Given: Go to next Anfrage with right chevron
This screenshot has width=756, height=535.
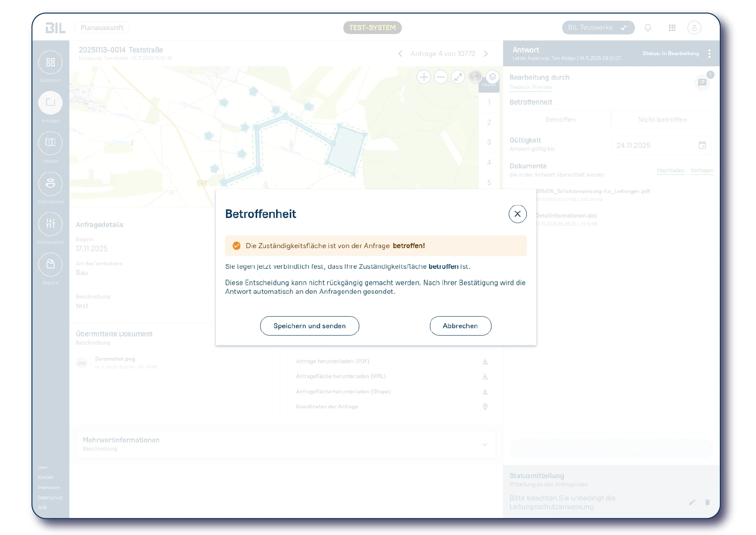Looking at the screenshot, I should coord(486,54).
